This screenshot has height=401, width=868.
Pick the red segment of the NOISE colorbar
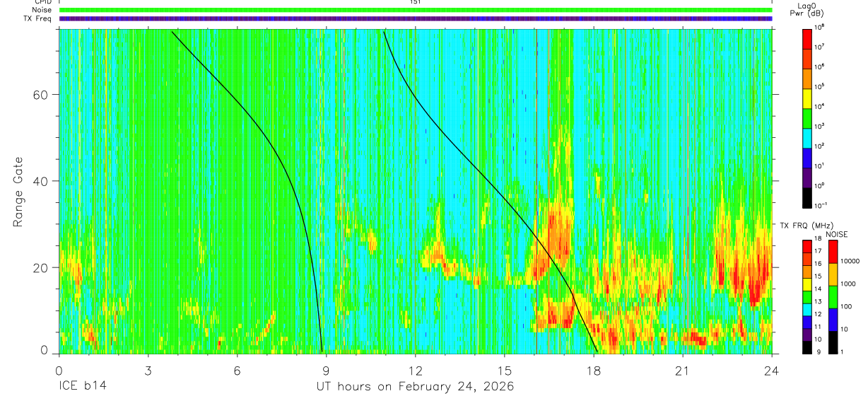[833, 251]
